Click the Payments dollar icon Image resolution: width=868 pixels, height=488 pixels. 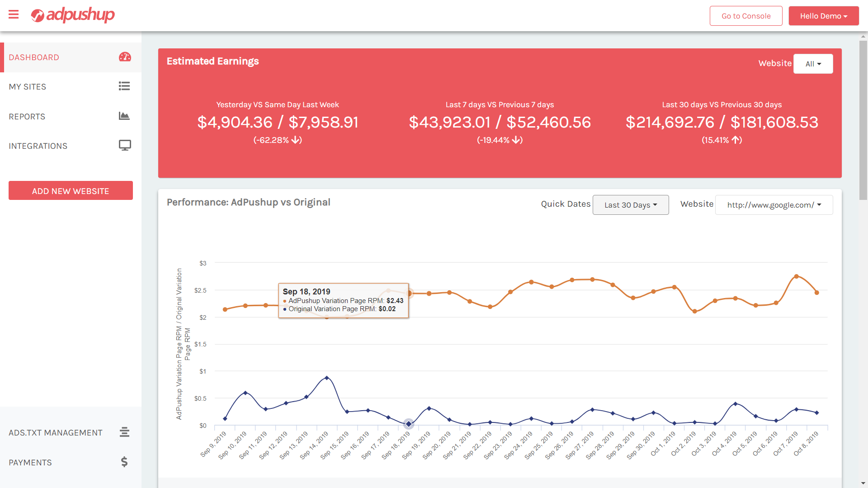tap(124, 462)
